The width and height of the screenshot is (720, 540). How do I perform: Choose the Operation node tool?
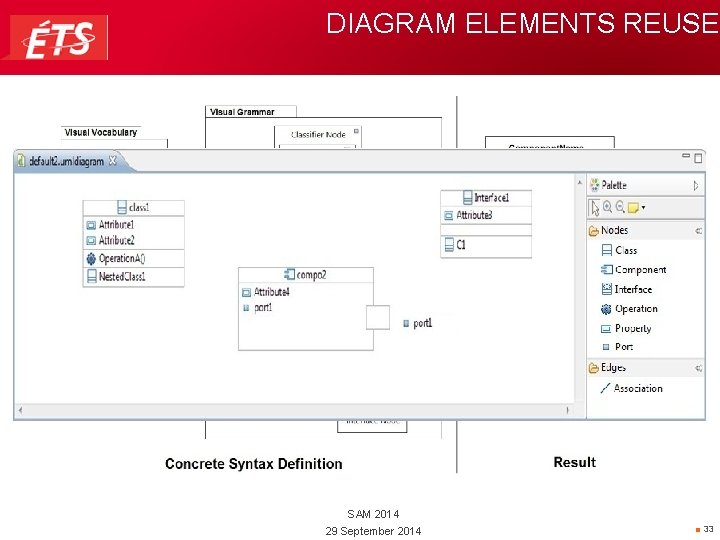click(630, 309)
